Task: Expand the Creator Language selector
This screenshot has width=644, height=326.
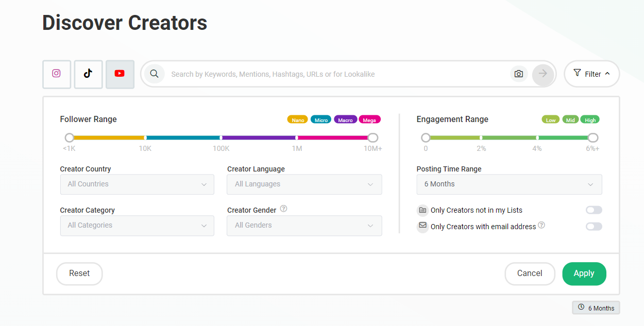Action: tap(304, 184)
